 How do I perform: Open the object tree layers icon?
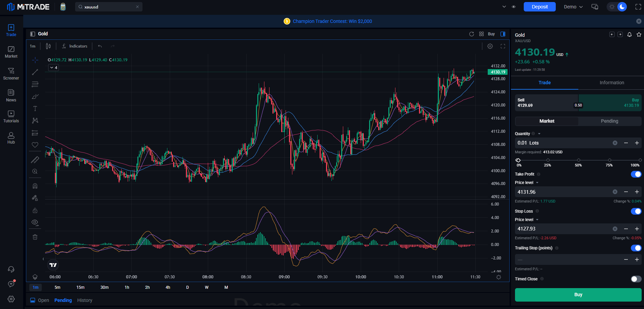click(x=35, y=277)
